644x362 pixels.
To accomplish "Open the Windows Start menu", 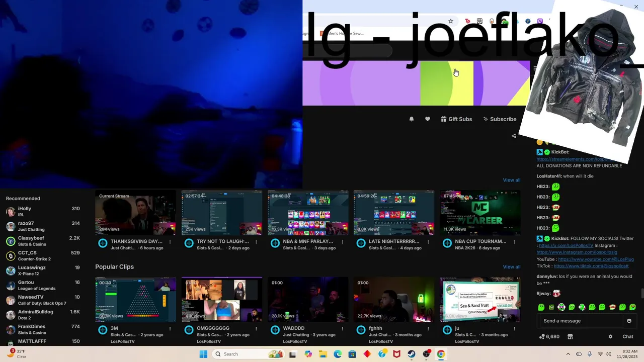I will (x=203, y=354).
